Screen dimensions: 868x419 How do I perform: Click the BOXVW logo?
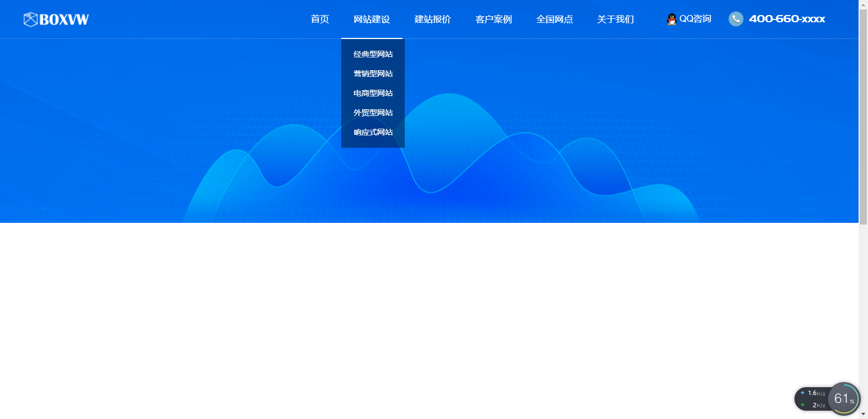click(56, 20)
